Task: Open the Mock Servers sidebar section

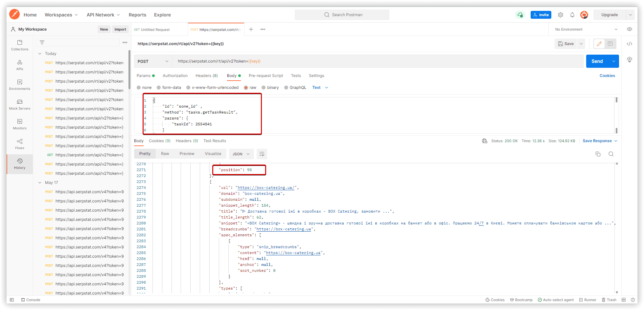Action: point(20,105)
